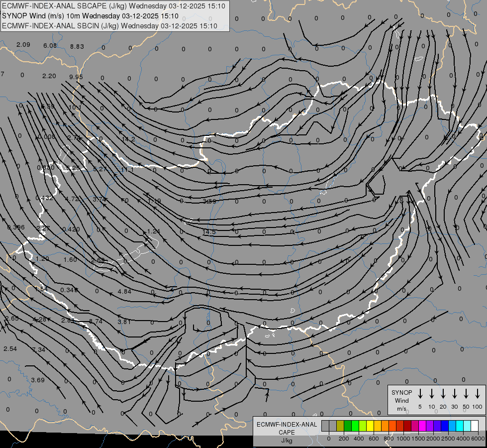This screenshot has height=448, width=487.
Task: Click the SBCIN title line in the header
Action: tap(109, 26)
